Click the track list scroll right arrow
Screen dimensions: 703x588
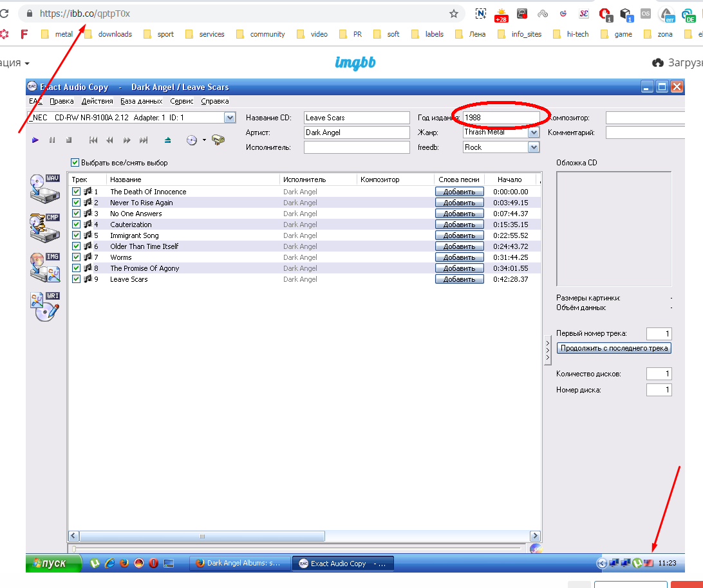535,536
